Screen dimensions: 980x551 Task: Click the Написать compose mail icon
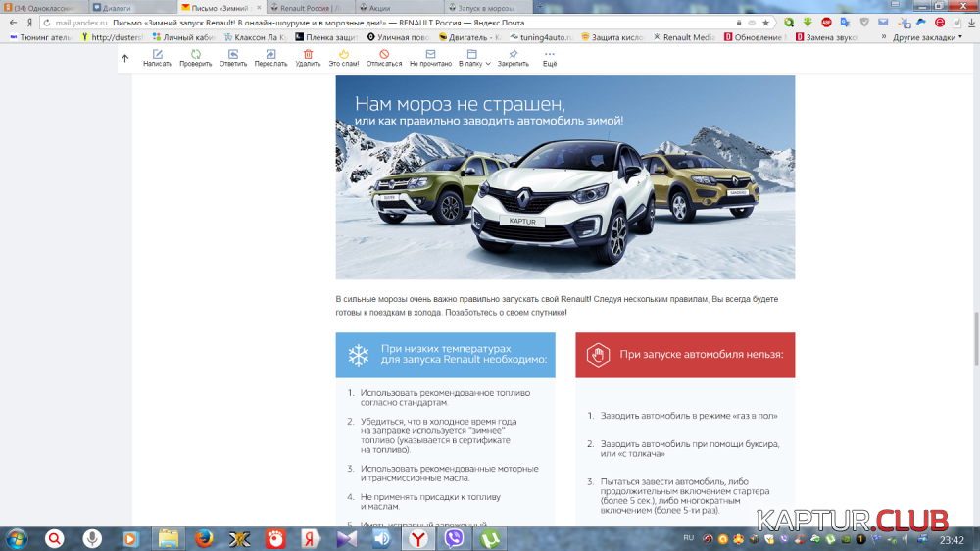coord(157,58)
